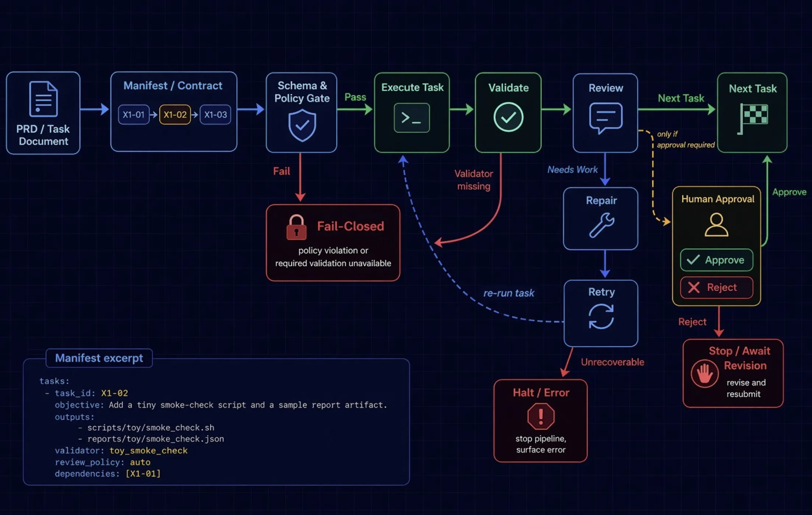Select the X1-01 task node
This screenshot has height=515, width=812.
(134, 115)
